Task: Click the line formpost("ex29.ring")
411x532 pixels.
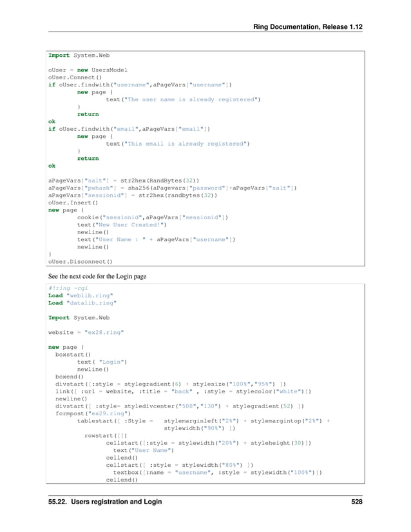Action: click(93, 413)
